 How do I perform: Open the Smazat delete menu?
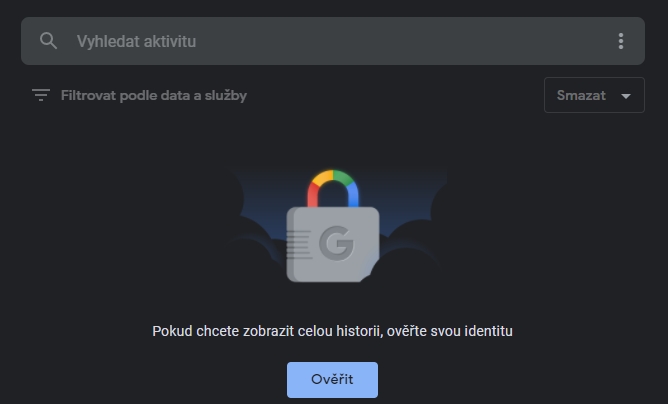(x=594, y=96)
